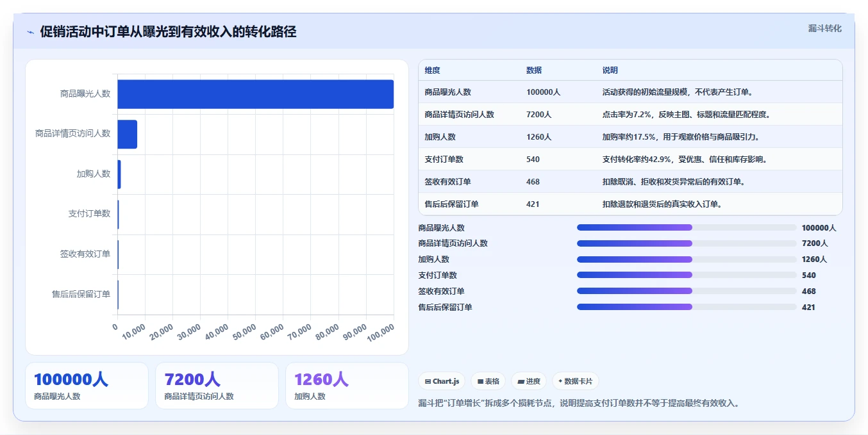Screen dimensions: 868x435
Task: Select 签收有效订单 cell in the table
Action: pos(447,182)
